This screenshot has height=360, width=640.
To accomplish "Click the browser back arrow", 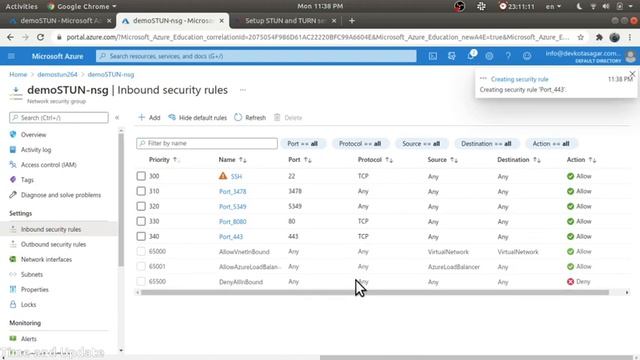I will click(10, 37).
